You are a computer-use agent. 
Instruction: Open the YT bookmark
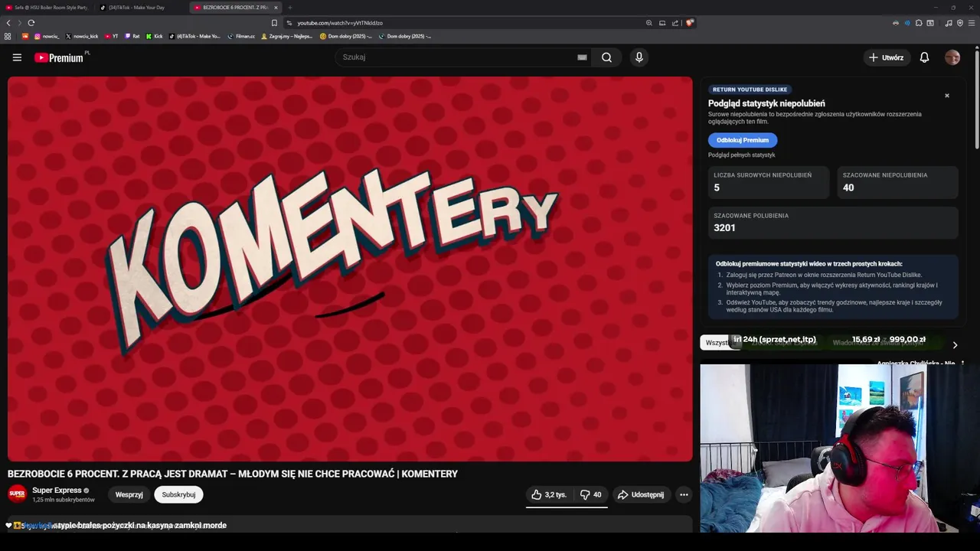[112, 36]
